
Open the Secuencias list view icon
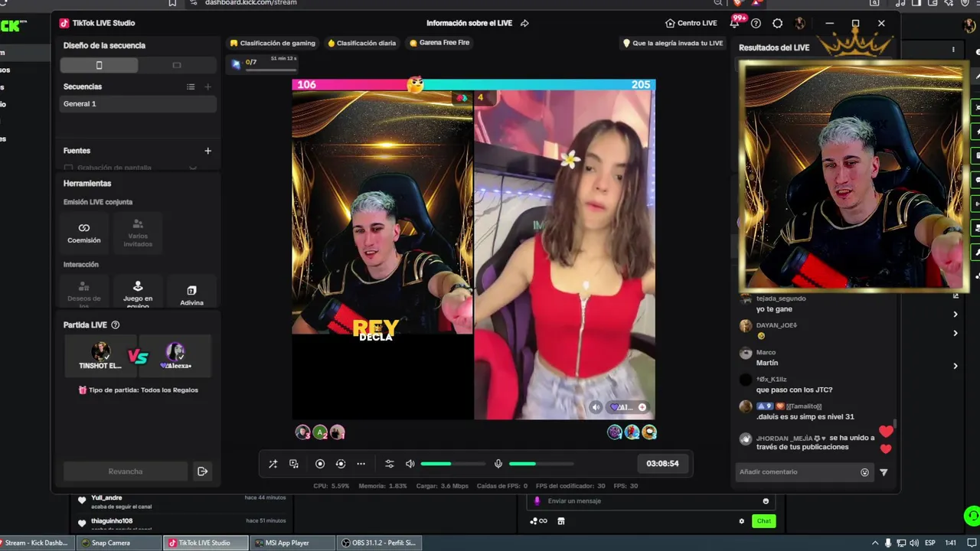click(x=191, y=86)
